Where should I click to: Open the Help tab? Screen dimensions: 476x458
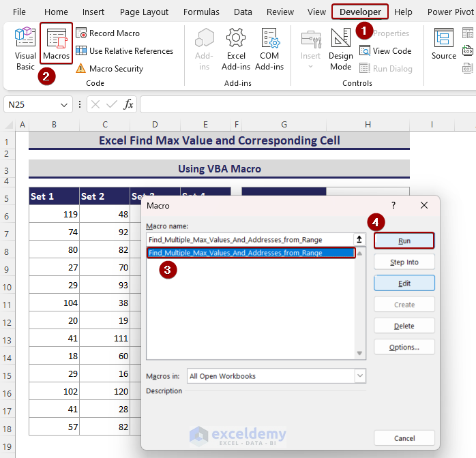pyautogui.click(x=403, y=12)
